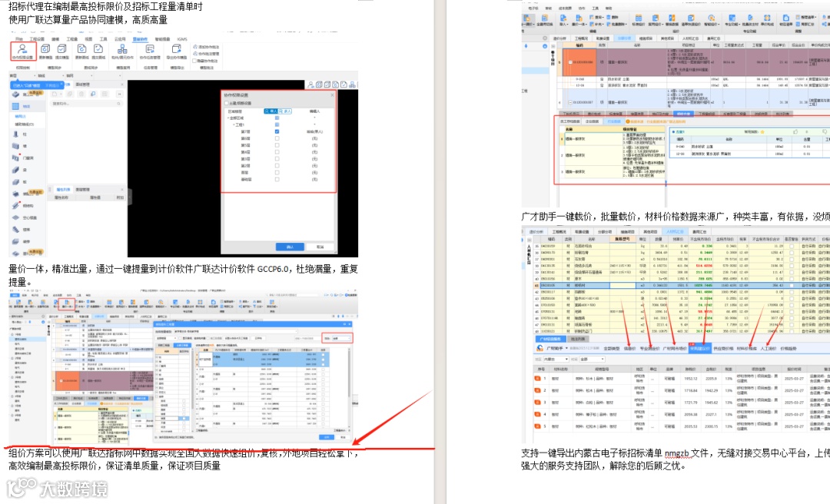This screenshot has width=830, height=504.
Task: Click the 取消 button in 协作权限设置 dialog
Action: pos(320,247)
